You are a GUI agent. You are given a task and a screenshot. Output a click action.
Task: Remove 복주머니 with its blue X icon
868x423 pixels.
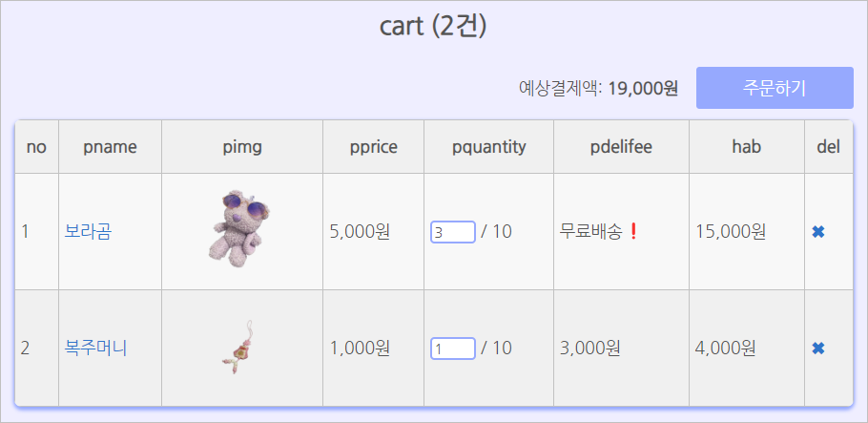(818, 349)
